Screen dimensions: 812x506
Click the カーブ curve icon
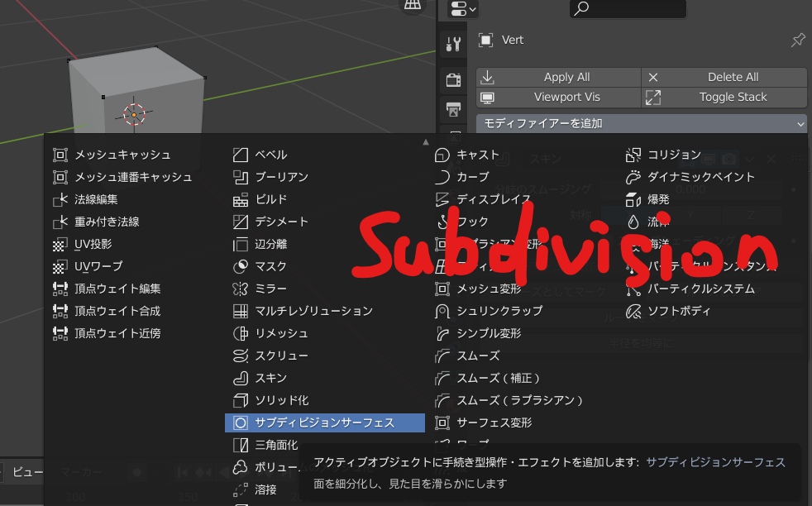442,177
